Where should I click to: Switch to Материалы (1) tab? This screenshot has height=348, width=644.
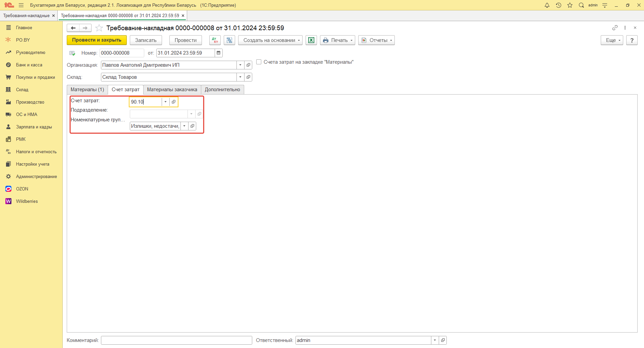pos(87,90)
